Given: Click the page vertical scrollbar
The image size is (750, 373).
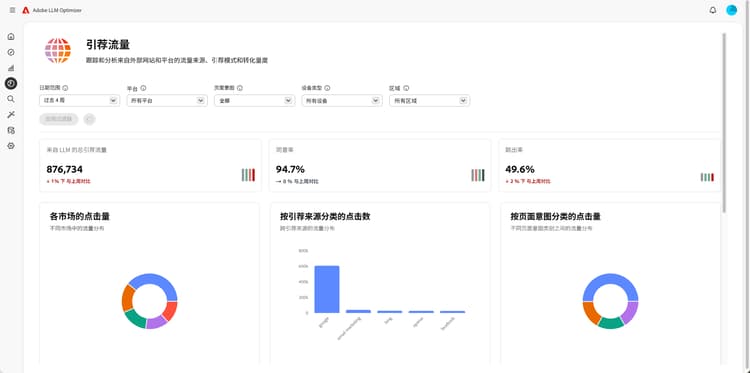Looking at the screenshot, I should pyautogui.click(x=725, y=122).
